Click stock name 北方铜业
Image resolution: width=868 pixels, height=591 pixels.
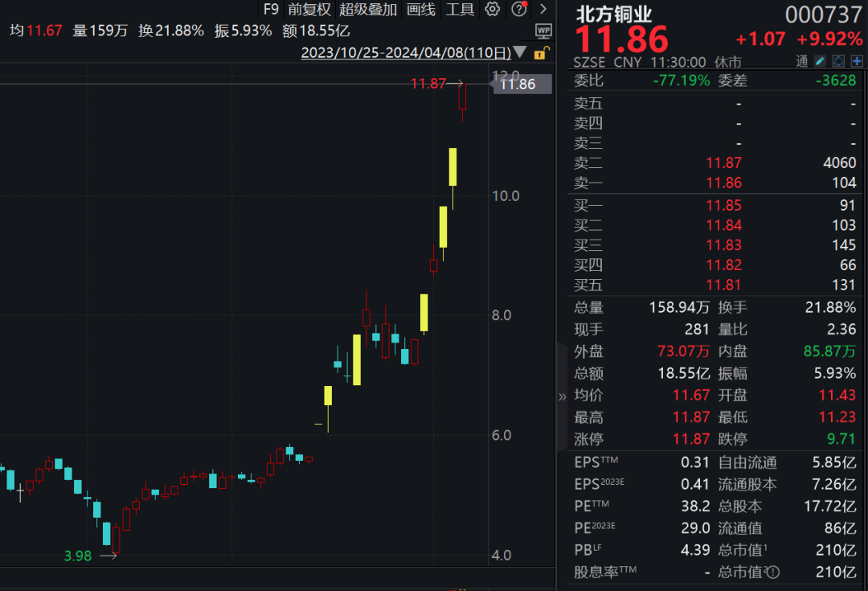(613, 14)
